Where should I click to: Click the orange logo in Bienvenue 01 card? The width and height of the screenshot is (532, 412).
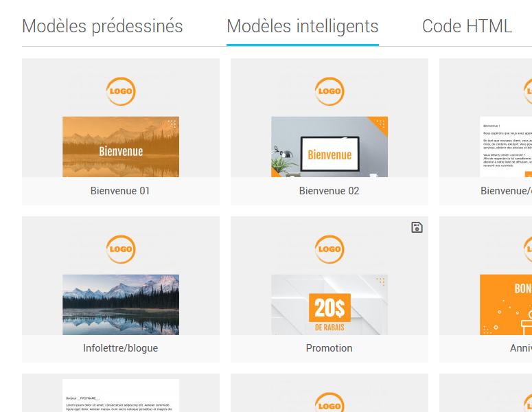[x=121, y=91]
